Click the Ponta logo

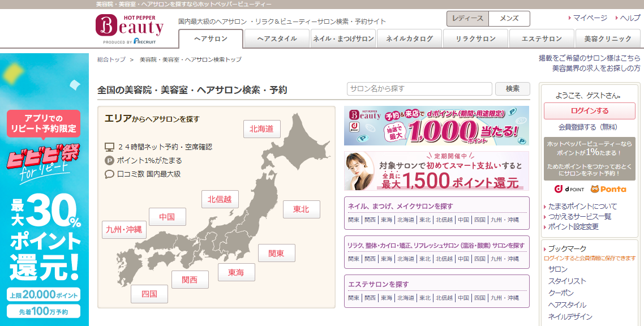click(608, 189)
